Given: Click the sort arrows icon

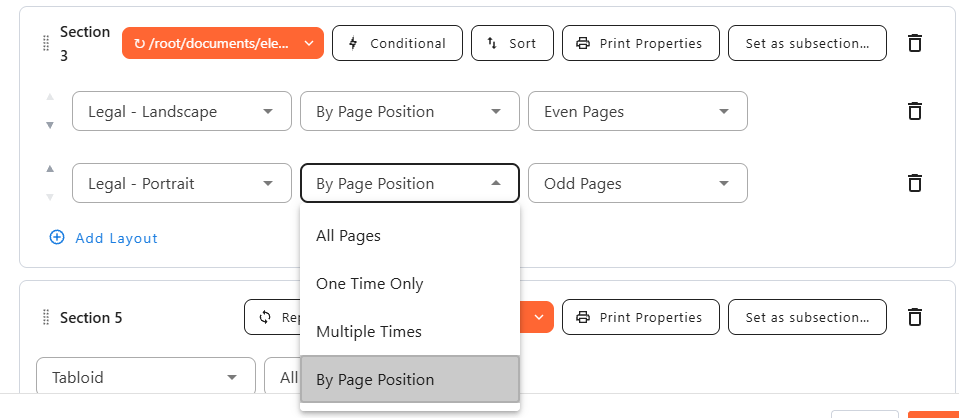Looking at the screenshot, I should 492,43.
